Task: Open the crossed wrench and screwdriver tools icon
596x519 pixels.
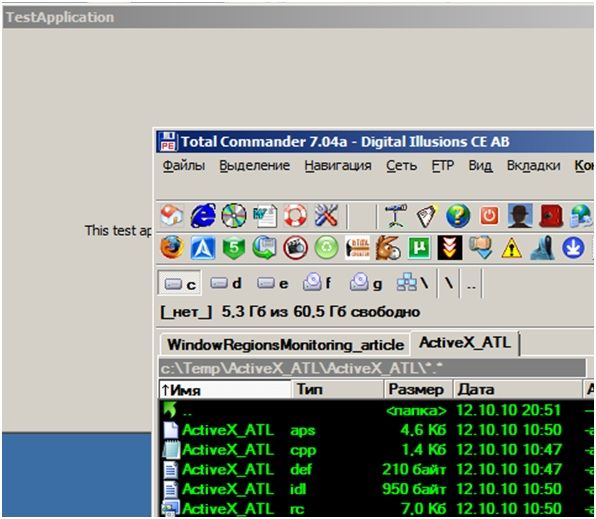Action: 326,216
